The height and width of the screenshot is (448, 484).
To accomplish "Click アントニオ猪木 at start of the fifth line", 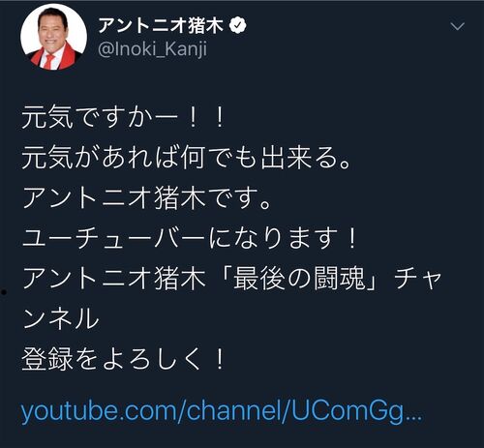I will click(114, 279).
